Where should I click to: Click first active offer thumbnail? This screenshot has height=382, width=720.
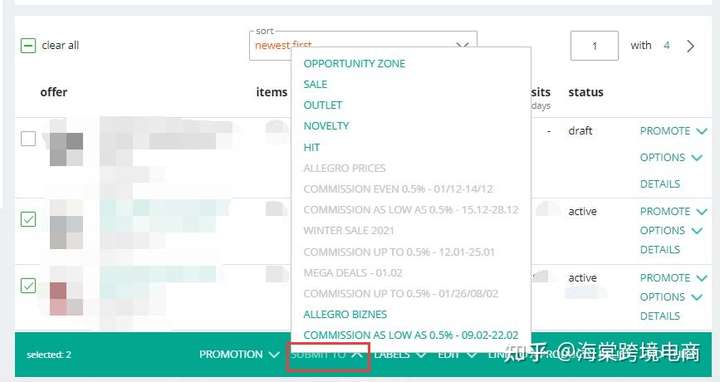pyautogui.click(x=66, y=232)
